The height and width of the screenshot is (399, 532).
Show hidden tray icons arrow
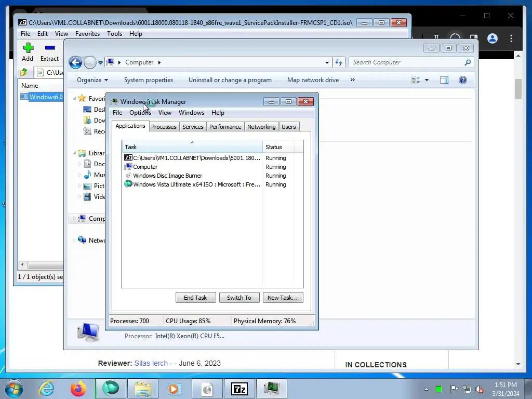coord(426,389)
